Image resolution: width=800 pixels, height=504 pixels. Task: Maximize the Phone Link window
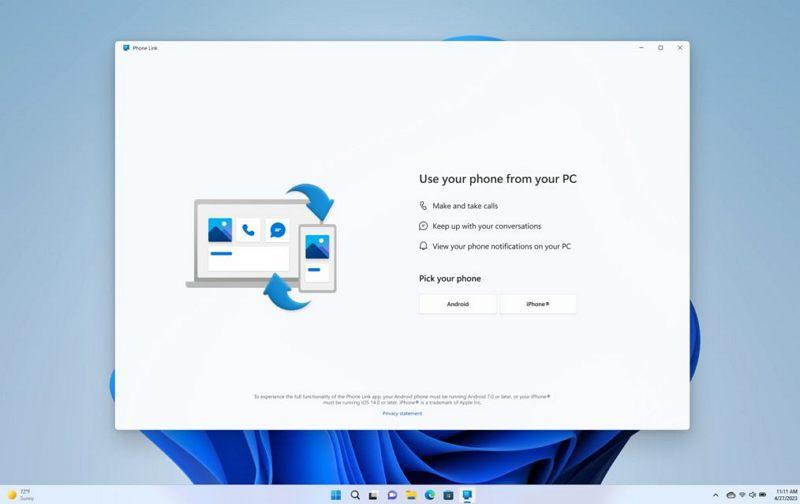661,47
